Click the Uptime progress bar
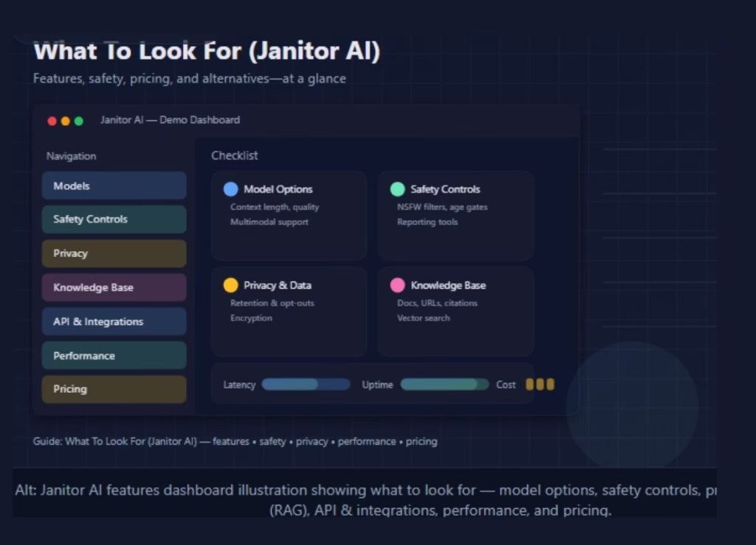The width and height of the screenshot is (756, 545). point(444,385)
